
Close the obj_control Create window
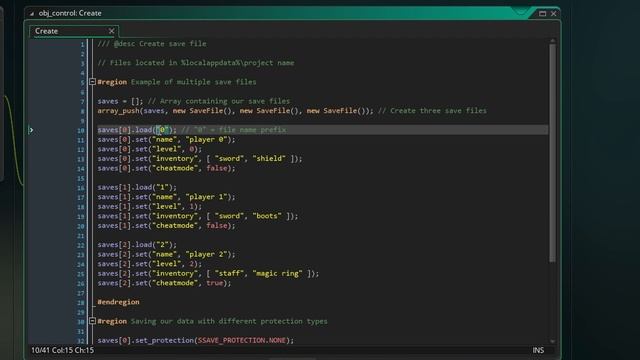(553, 13)
